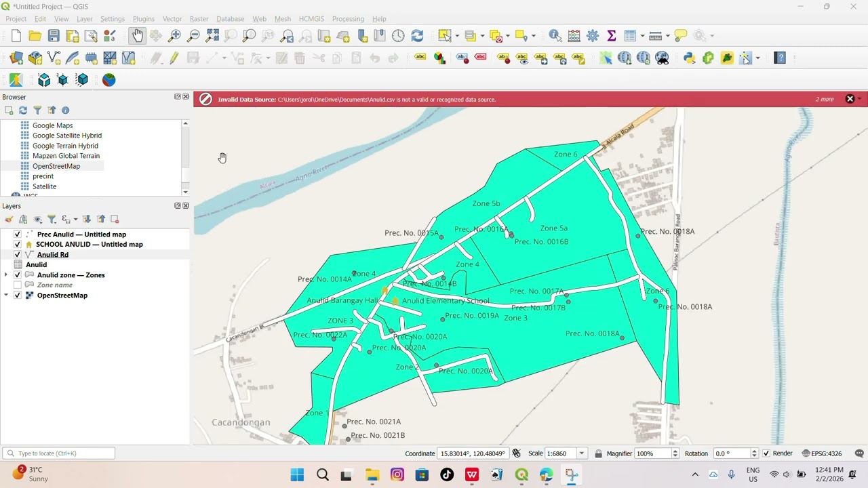Toggle mouse extents display beside the coordinate box
868x488 pixels.
(x=517, y=453)
